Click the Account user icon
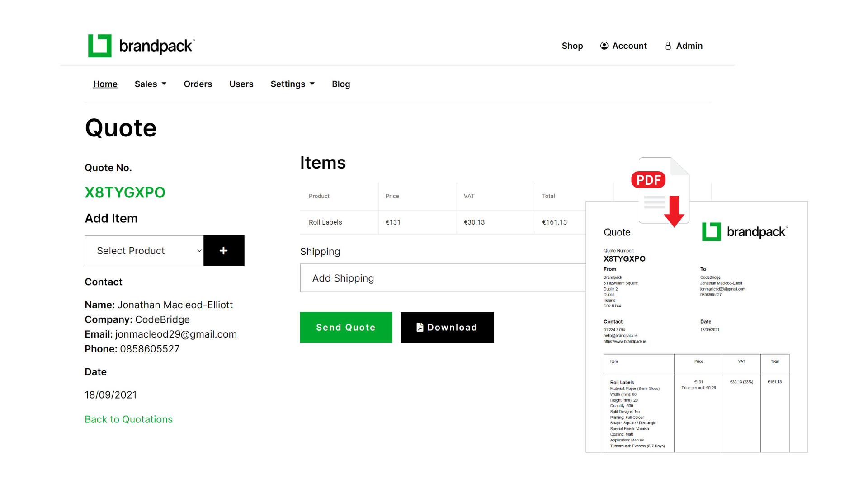Image resolution: width=868 pixels, height=488 pixels. pyautogui.click(x=604, y=46)
